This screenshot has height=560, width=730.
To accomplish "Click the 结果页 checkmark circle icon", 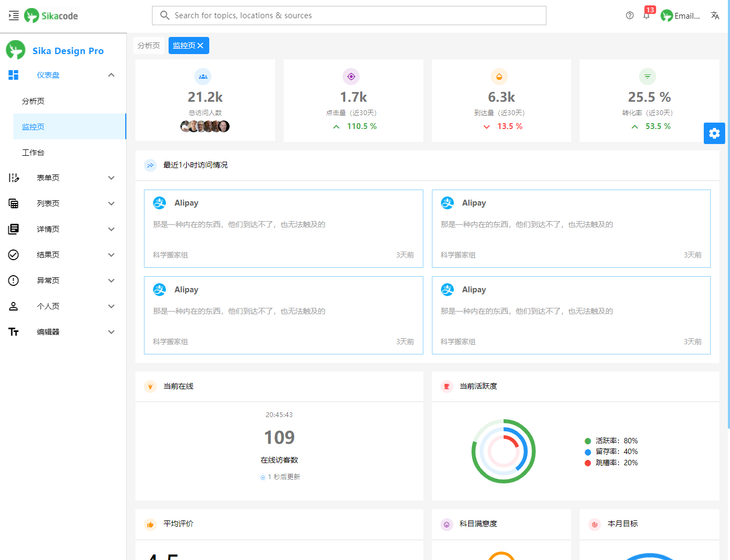I will pyautogui.click(x=14, y=255).
